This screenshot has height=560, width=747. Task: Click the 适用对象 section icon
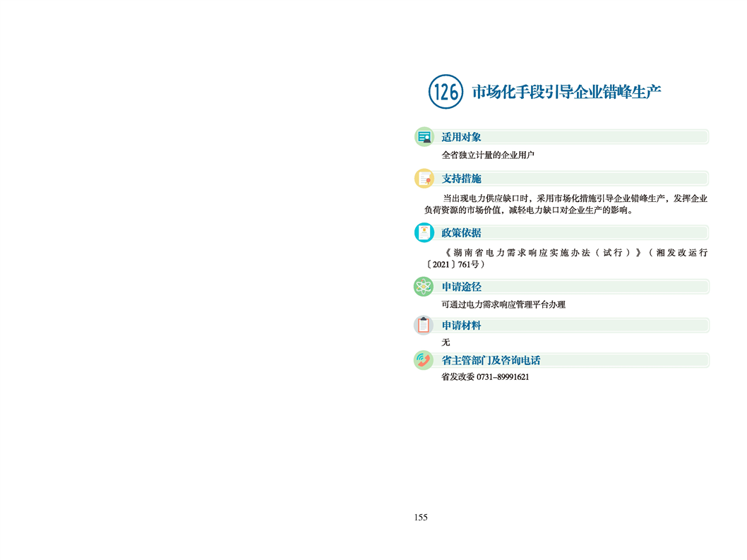[424, 137]
